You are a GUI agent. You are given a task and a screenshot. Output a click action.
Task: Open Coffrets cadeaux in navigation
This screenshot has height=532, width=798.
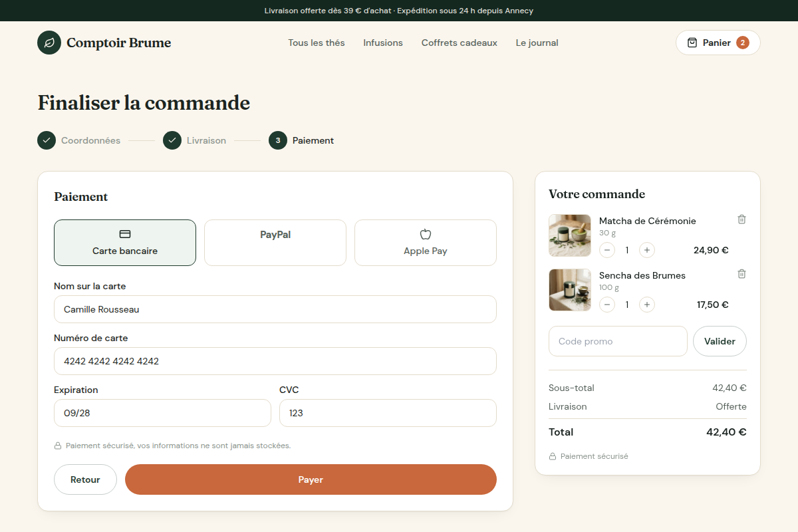460,43
